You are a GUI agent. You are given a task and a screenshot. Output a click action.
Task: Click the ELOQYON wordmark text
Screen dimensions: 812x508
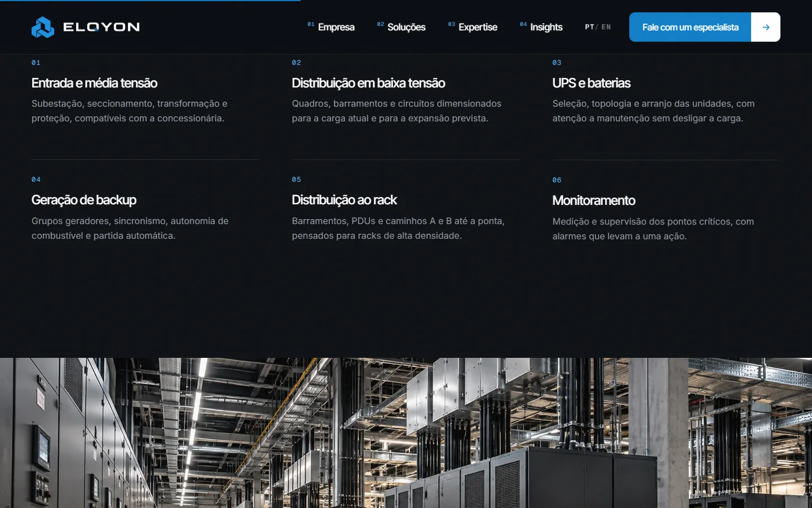pyautogui.click(x=101, y=27)
